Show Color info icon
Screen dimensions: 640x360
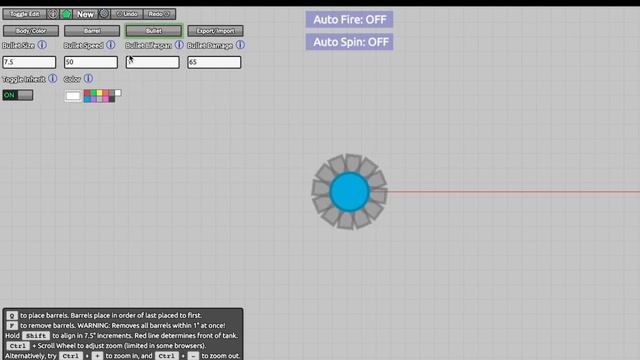point(88,78)
